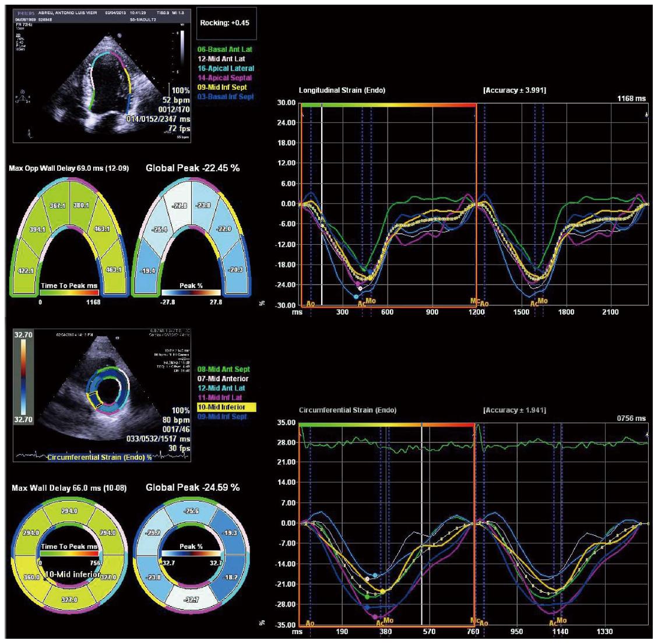The width and height of the screenshot is (658, 644).
Task: Select 12-Mid Ant Lat in the circumferential legend
Action: click(221, 389)
